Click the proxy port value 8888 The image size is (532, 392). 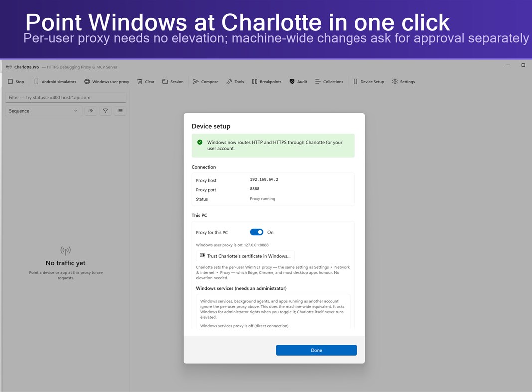(x=254, y=189)
